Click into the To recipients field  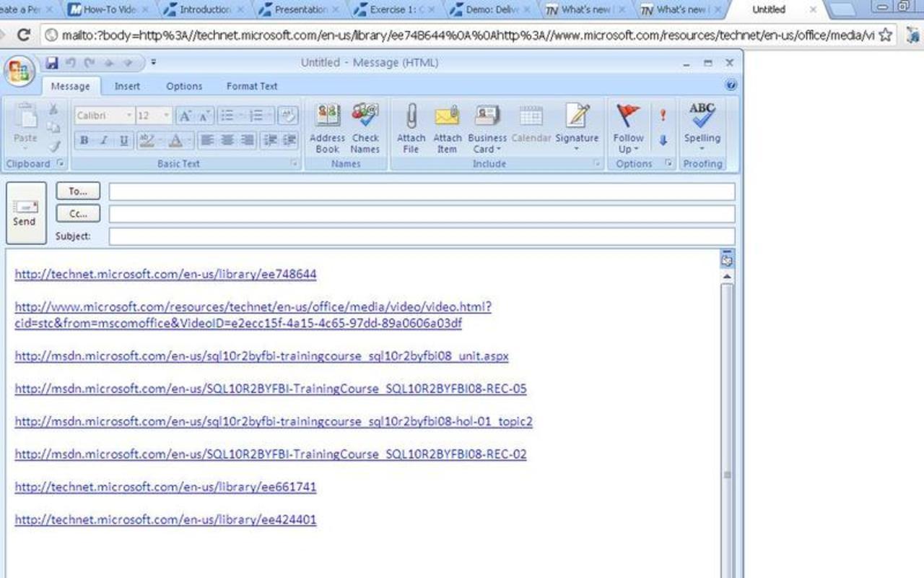422,191
